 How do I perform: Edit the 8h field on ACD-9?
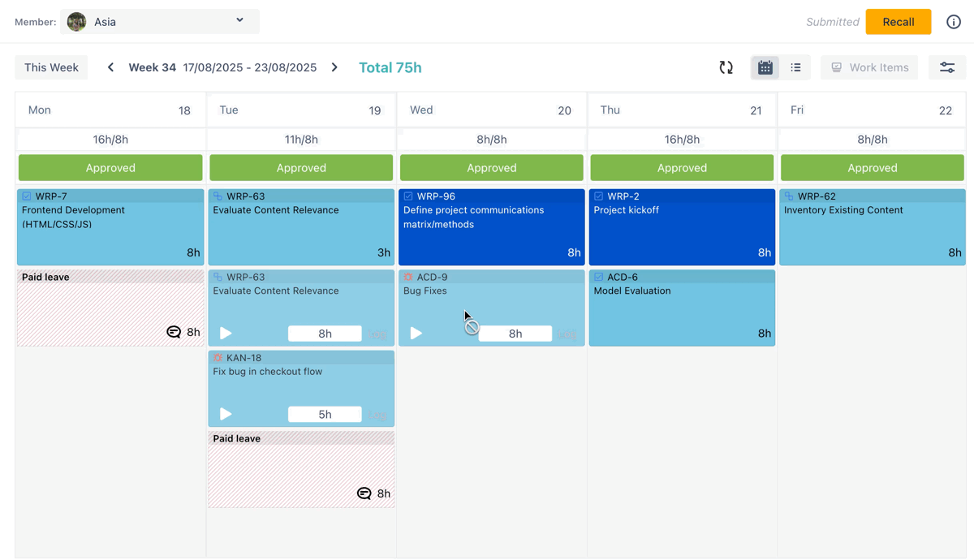click(515, 334)
